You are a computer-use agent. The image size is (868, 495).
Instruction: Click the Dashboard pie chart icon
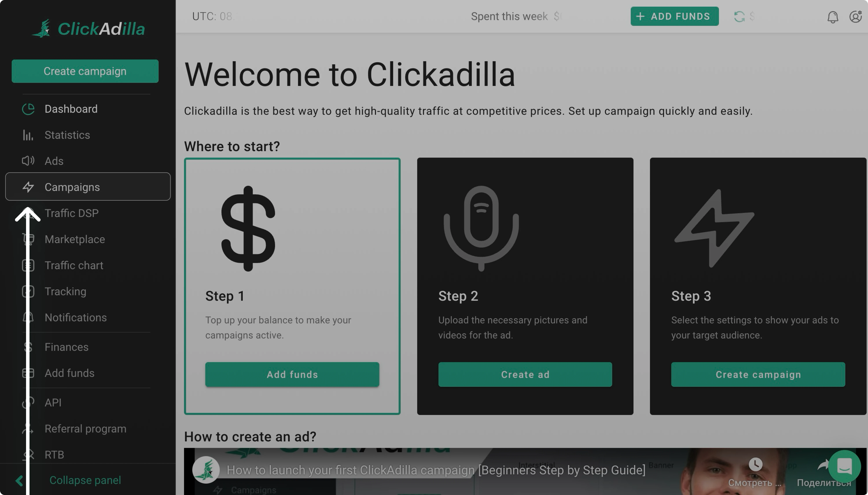[x=28, y=109]
